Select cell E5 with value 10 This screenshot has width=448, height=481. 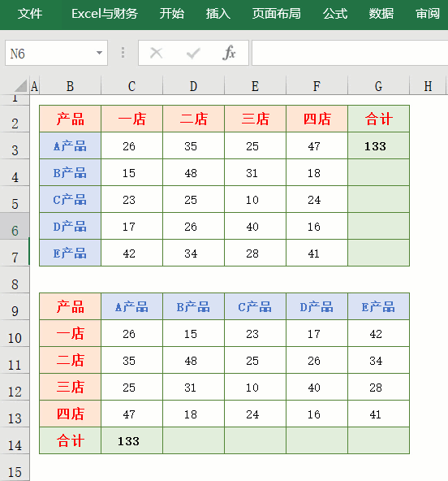pos(255,199)
